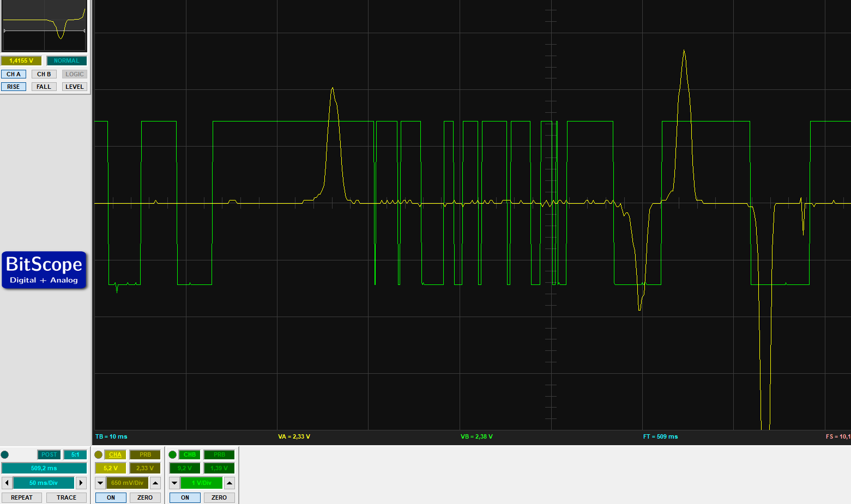Enable FALL edge trigger
The width and height of the screenshot is (851, 504).
coord(44,87)
